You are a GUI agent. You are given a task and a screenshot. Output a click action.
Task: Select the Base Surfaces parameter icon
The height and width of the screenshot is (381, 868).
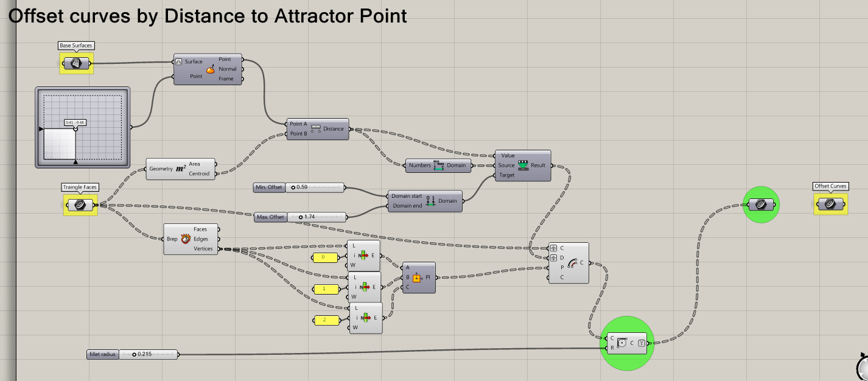click(x=75, y=63)
